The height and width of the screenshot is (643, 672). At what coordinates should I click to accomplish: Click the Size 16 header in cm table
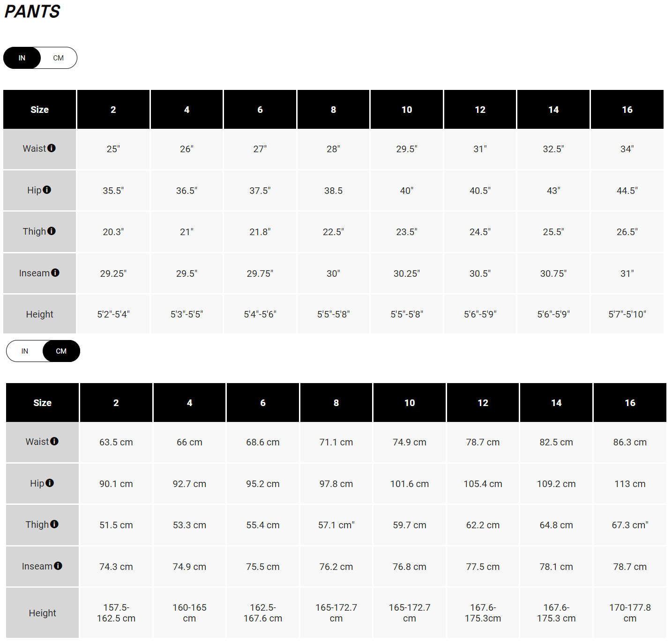[630, 402]
